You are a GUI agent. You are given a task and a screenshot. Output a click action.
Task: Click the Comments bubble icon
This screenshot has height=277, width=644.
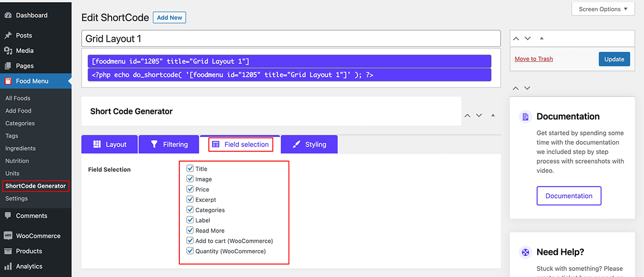[x=8, y=216]
